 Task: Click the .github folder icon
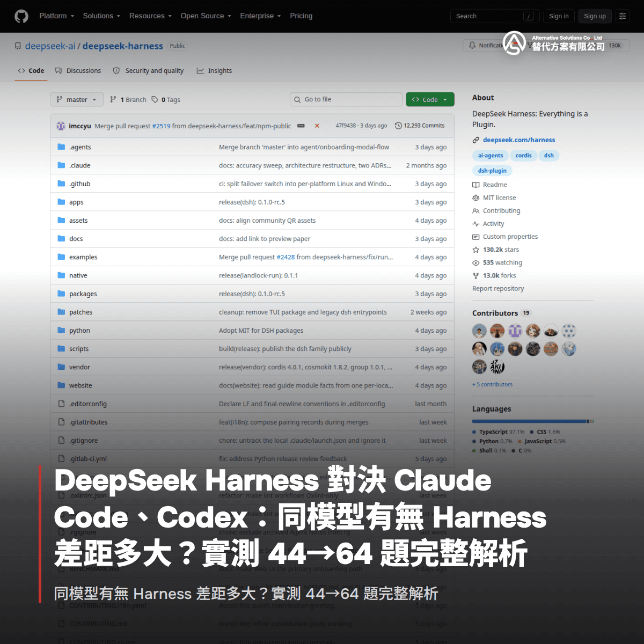point(61,184)
